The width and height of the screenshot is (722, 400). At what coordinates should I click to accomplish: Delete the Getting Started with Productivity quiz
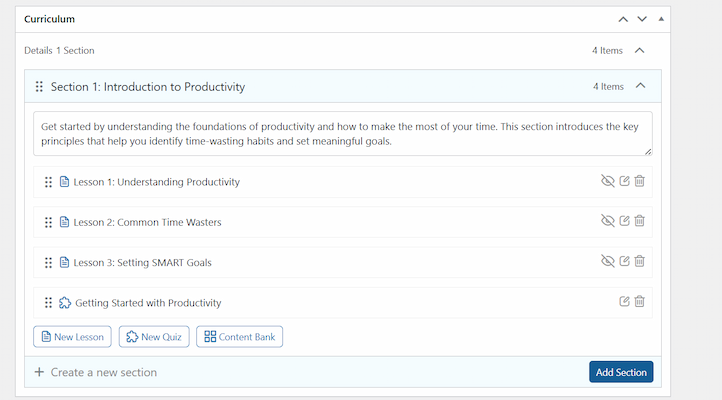(640, 302)
